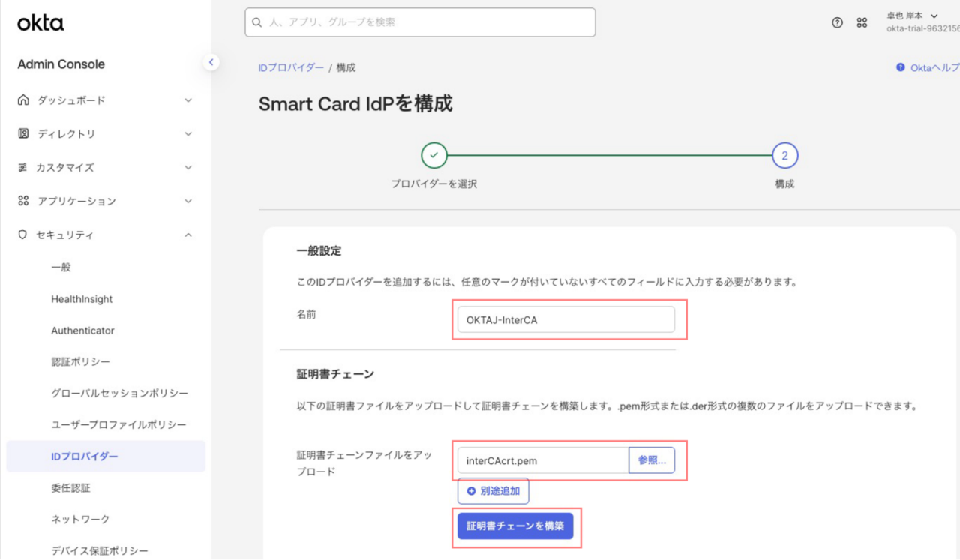Click the okta logo

tap(40, 23)
